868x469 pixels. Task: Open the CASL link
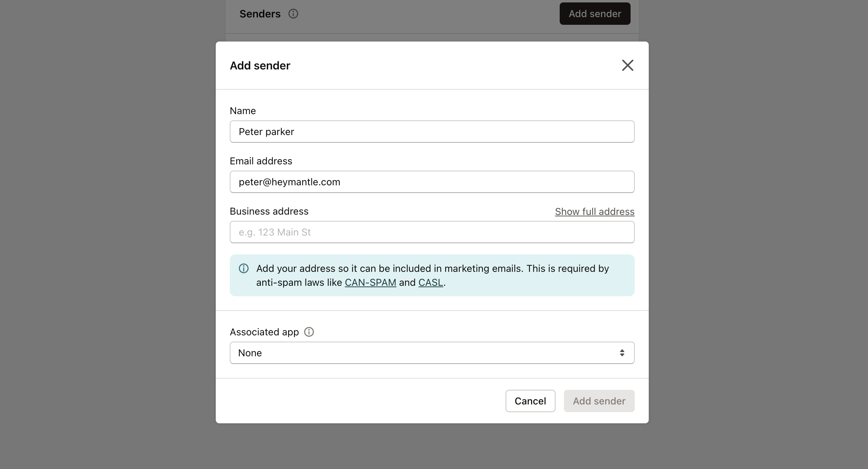pos(431,282)
